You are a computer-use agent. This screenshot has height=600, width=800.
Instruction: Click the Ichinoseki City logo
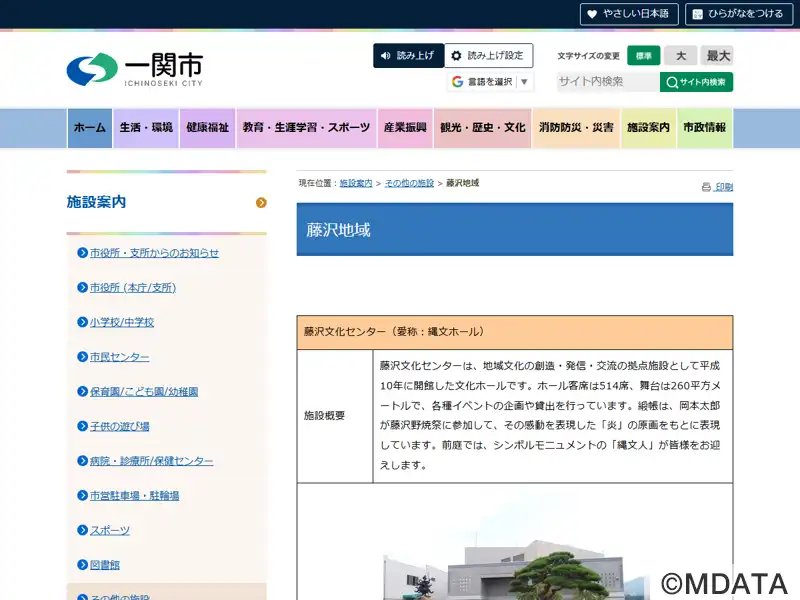[135, 69]
